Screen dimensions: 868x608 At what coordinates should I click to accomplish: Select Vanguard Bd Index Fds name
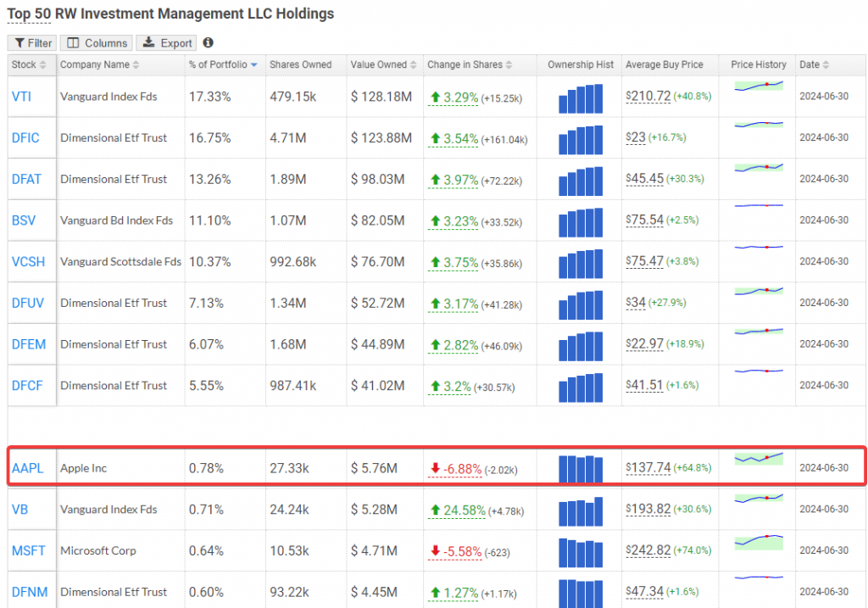(116, 220)
